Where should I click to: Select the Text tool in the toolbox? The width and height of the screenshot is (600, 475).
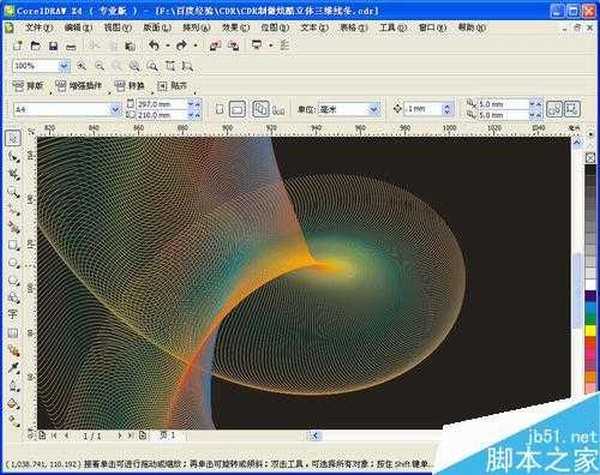pos(13,312)
